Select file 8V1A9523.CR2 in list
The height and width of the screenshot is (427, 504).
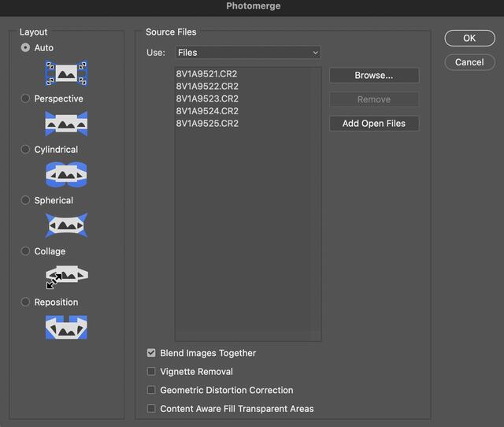pos(207,98)
